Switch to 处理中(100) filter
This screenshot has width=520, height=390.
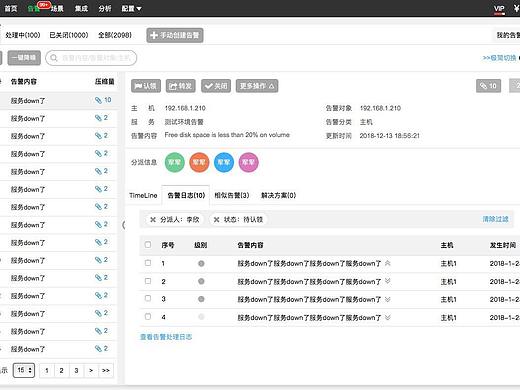point(23,35)
